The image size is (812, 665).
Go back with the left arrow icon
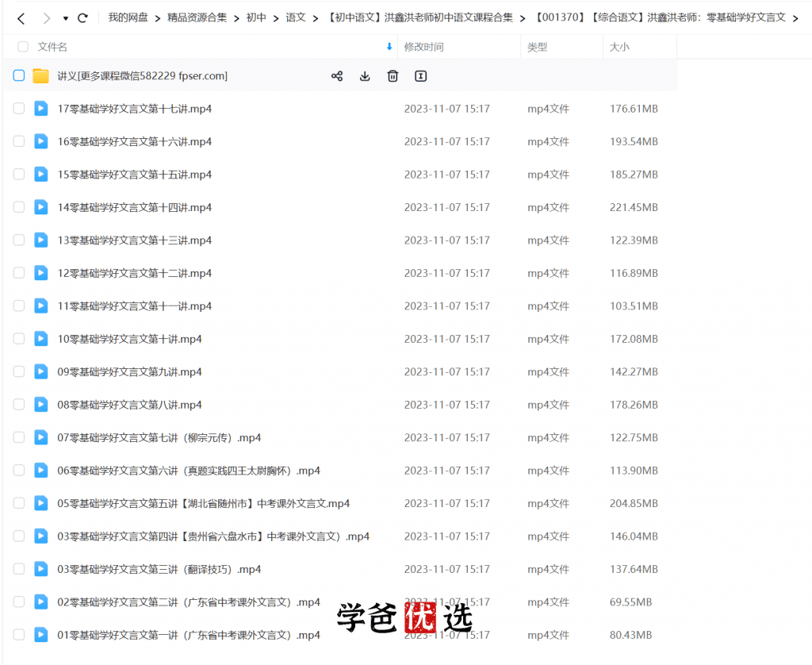(21, 19)
